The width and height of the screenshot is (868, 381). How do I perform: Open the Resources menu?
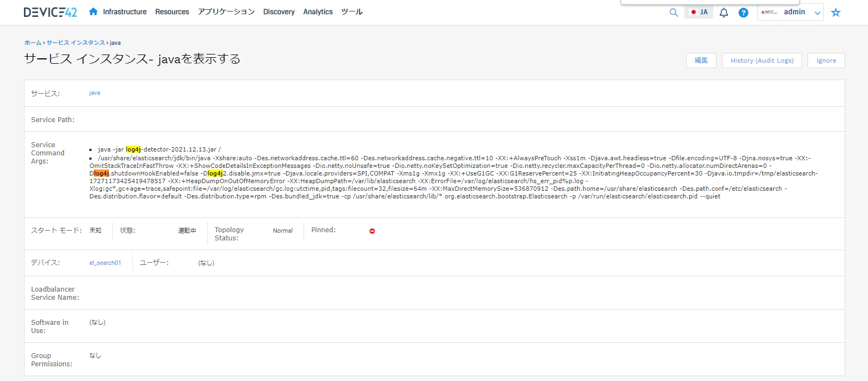coord(172,11)
